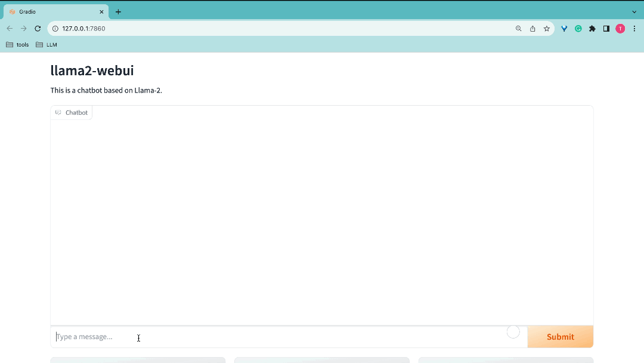Open the tools bookmarks folder
644x363 pixels.
[x=17, y=44]
